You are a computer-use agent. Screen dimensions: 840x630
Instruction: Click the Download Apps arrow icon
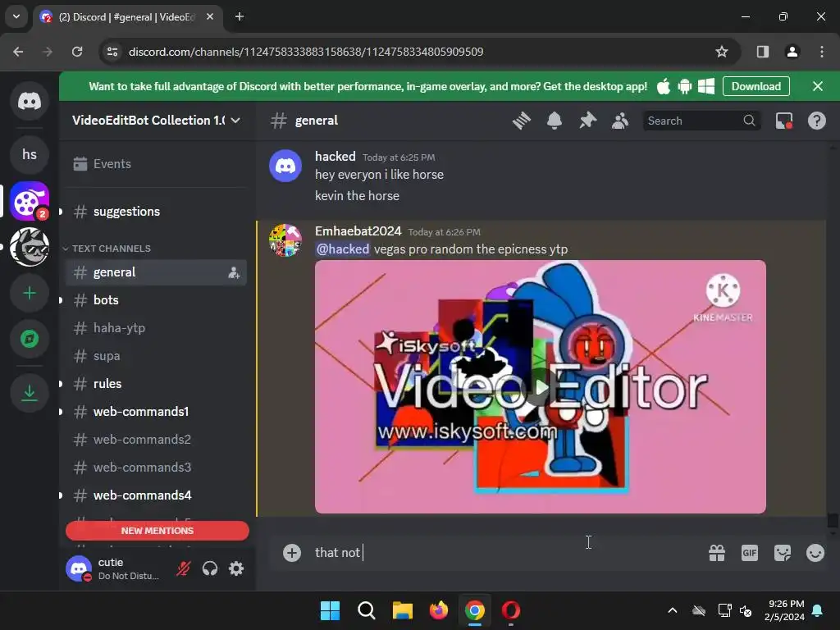click(x=30, y=393)
